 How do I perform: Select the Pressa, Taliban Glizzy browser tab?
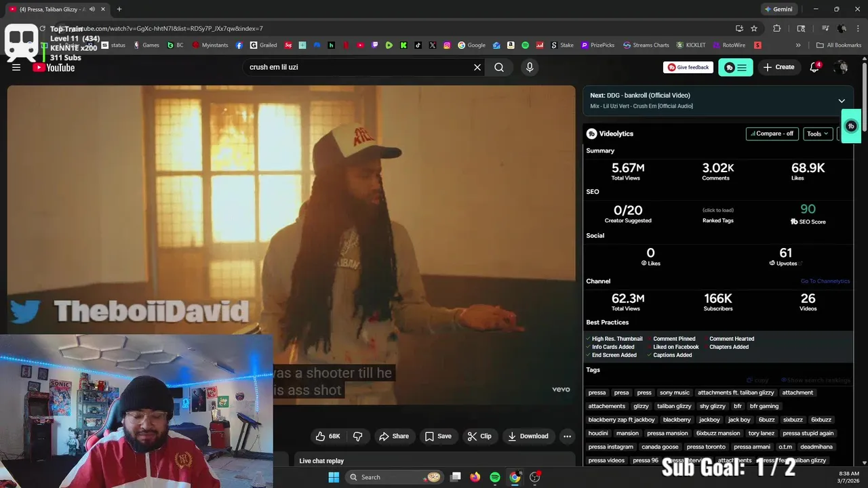56,9
